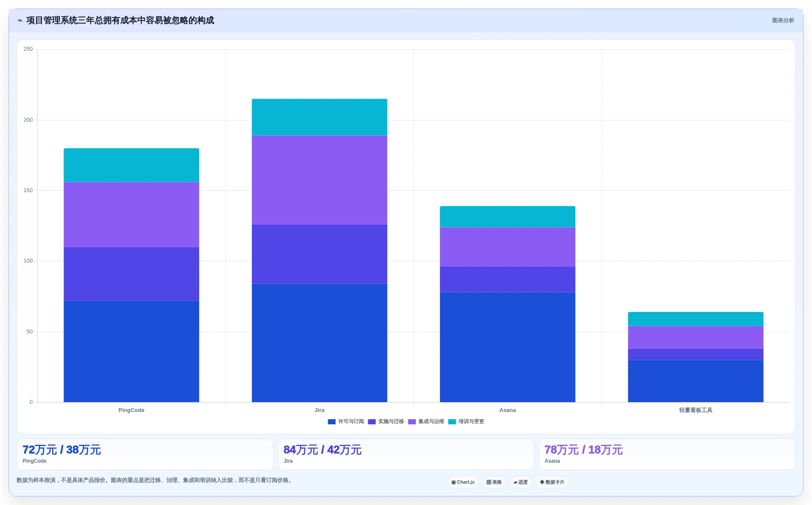Click the Chart.js tag chip

[x=463, y=482]
